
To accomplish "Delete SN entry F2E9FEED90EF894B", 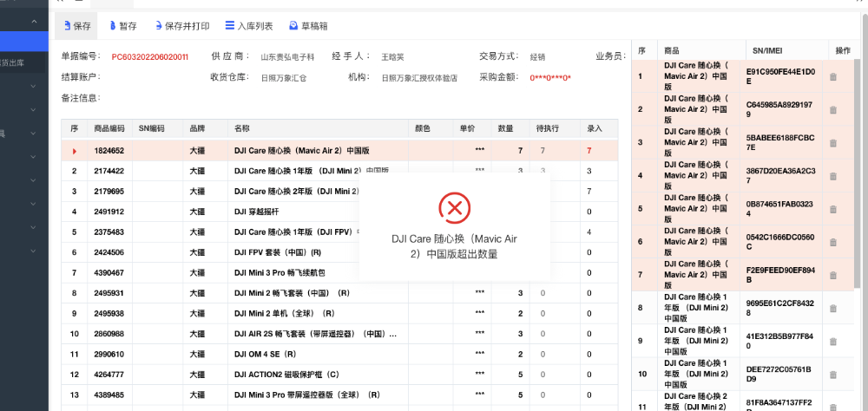I will pyautogui.click(x=833, y=275).
